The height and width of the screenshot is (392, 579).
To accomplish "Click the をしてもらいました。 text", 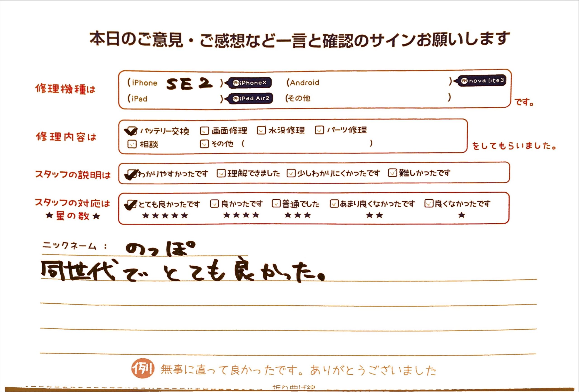I will click(515, 146).
